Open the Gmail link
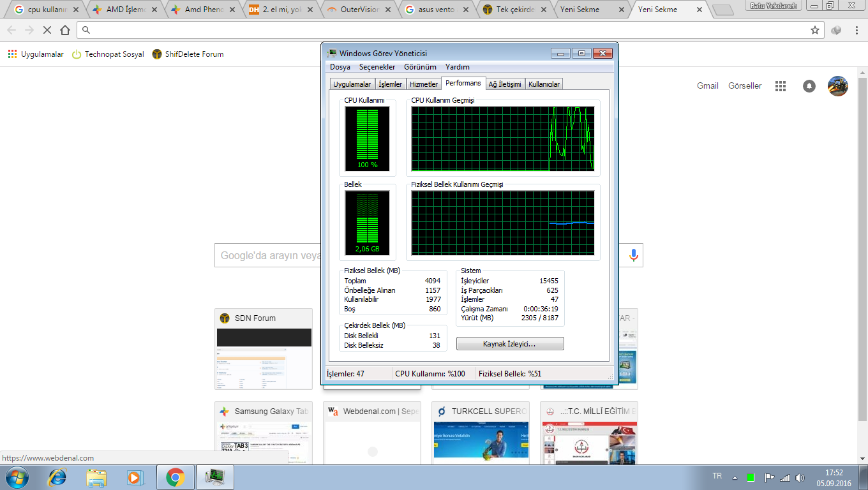This screenshot has height=490, width=868. 708,86
